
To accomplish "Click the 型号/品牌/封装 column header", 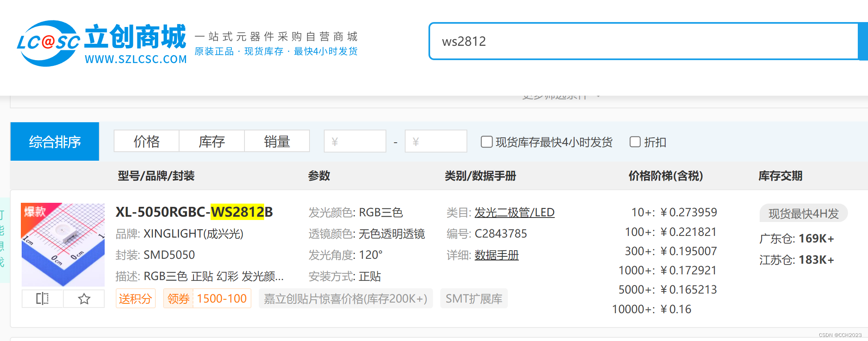I will tap(156, 176).
